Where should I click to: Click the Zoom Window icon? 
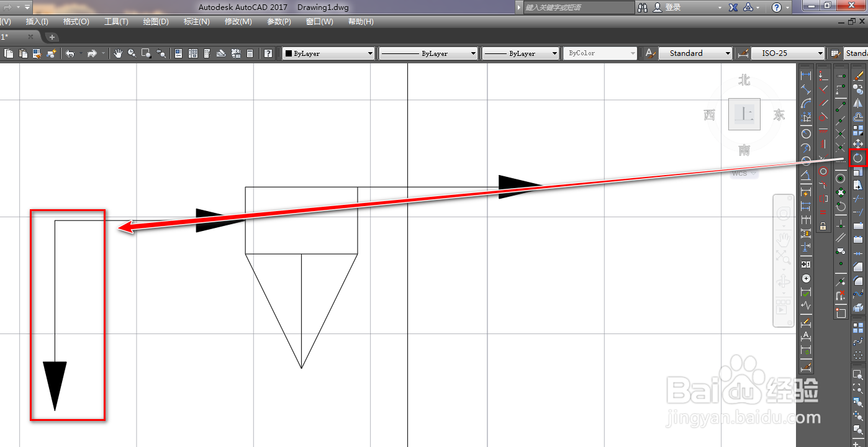tap(147, 53)
